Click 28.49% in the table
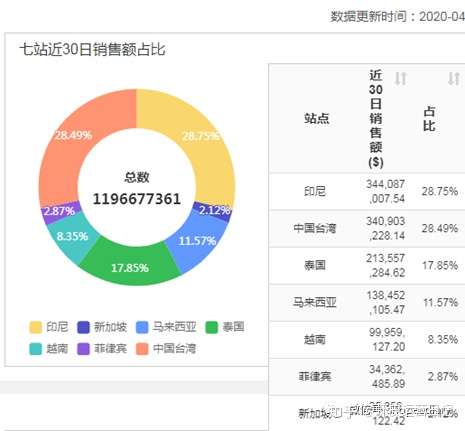This screenshot has width=465, height=431. [x=440, y=228]
